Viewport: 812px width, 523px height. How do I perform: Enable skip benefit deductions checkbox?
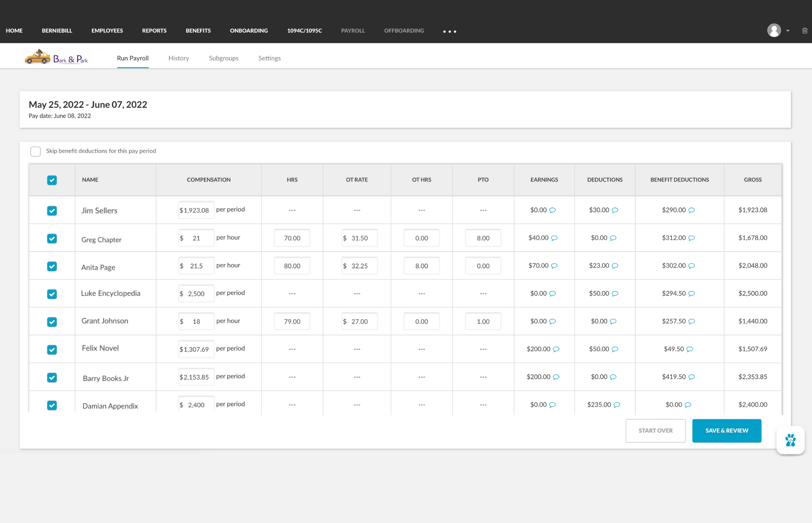[x=36, y=151]
